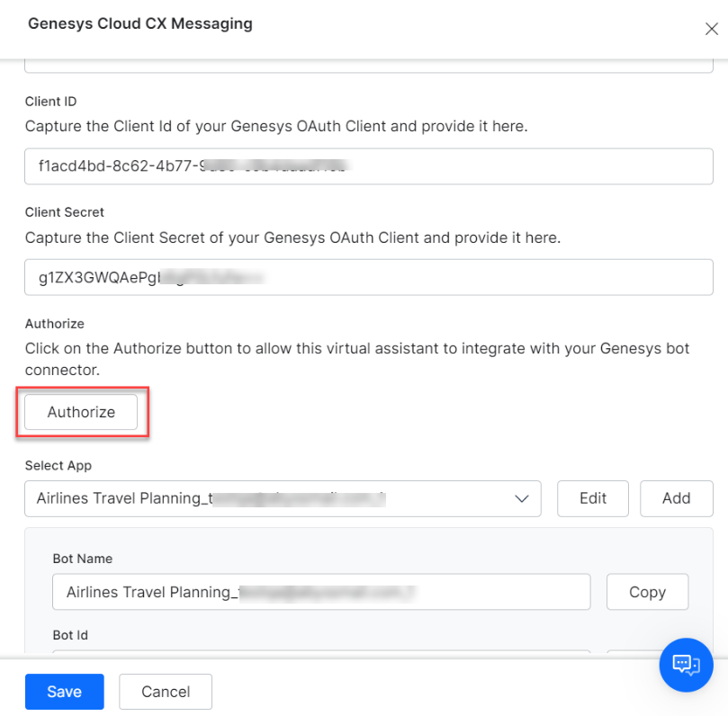Select the Genesys Cloud CX Messaging dialog title
Image resolution: width=728 pixels, height=716 pixels.
[139, 23]
